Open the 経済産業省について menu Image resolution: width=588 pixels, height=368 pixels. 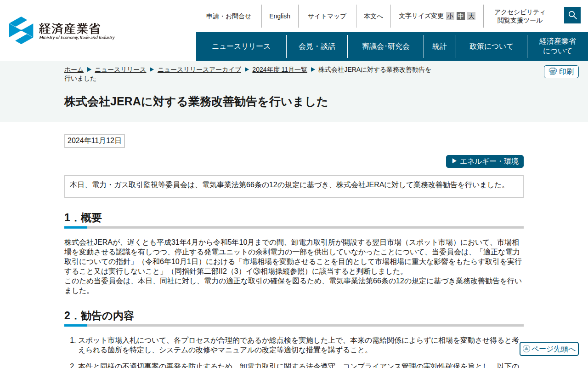pos(558,46)
